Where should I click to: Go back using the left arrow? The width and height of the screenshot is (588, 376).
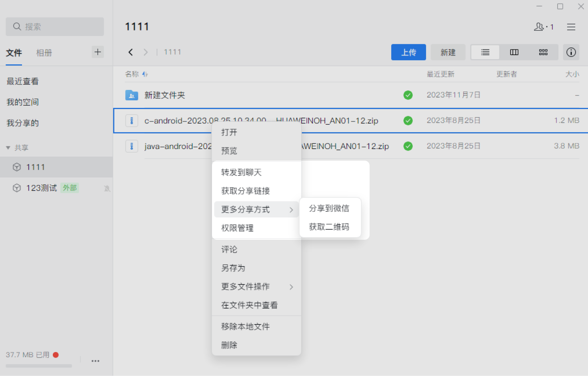click(130, 52)
